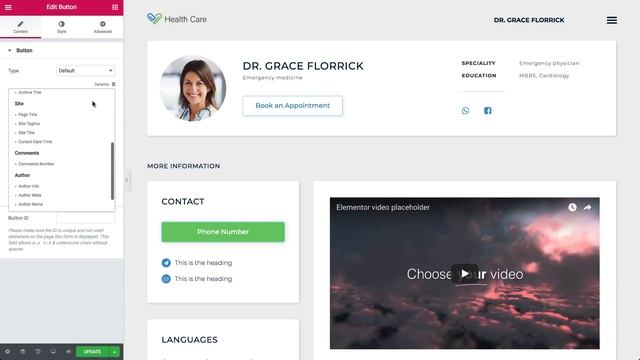Click the green Phone Number button
Image resolution: width=640 pixels, height=360 pixels.
tap(223, 232)
